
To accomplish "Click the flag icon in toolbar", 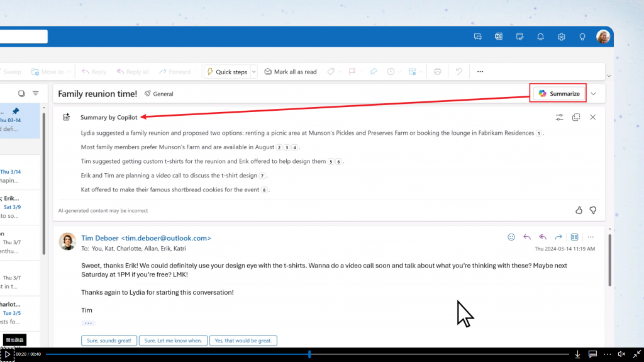I will (x=352, y=72).
